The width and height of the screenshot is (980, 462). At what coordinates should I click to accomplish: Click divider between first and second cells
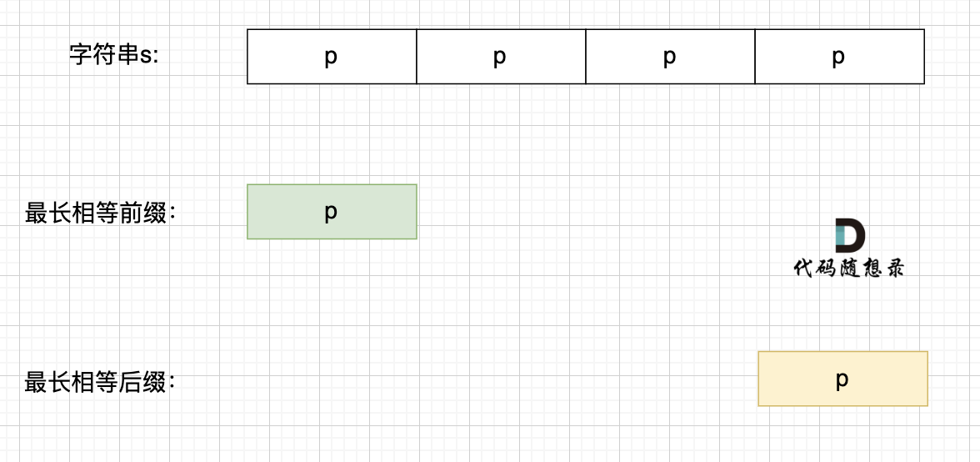417,56
